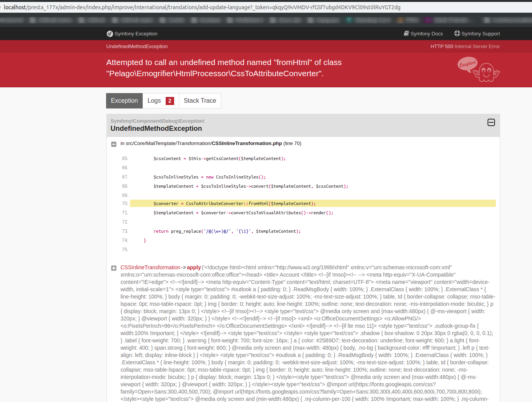Collapse the CSSInlineTransformation.php code snippet
Image resolution: width=532 pixels, height=402 pixels.
[x=114, y=144]
